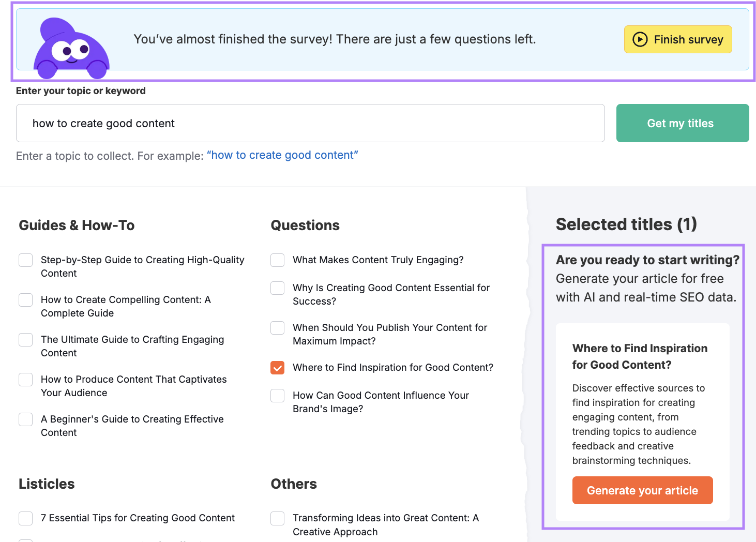This screenshot has height=542, width=756.
Task: Click the topic or keyword input field
Action: [x=310, y=123]
